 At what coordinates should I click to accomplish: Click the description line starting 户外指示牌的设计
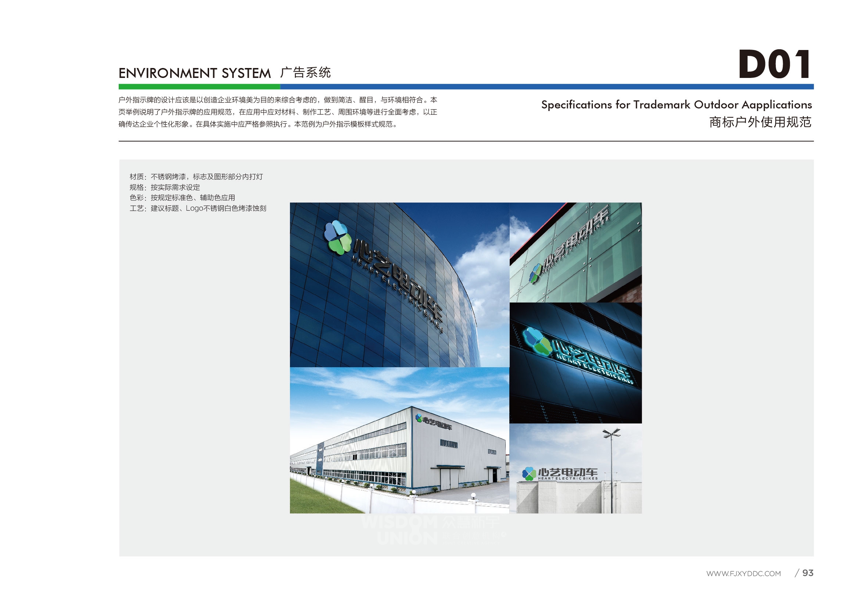click(x=278, y=100)
